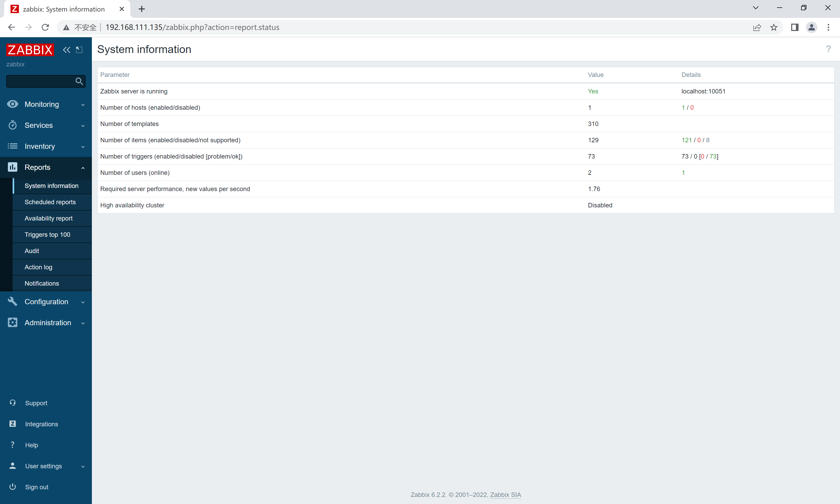Open Availability report submenu item
Image resolution: width=840 pixels, height=504 pixels.
52,218
